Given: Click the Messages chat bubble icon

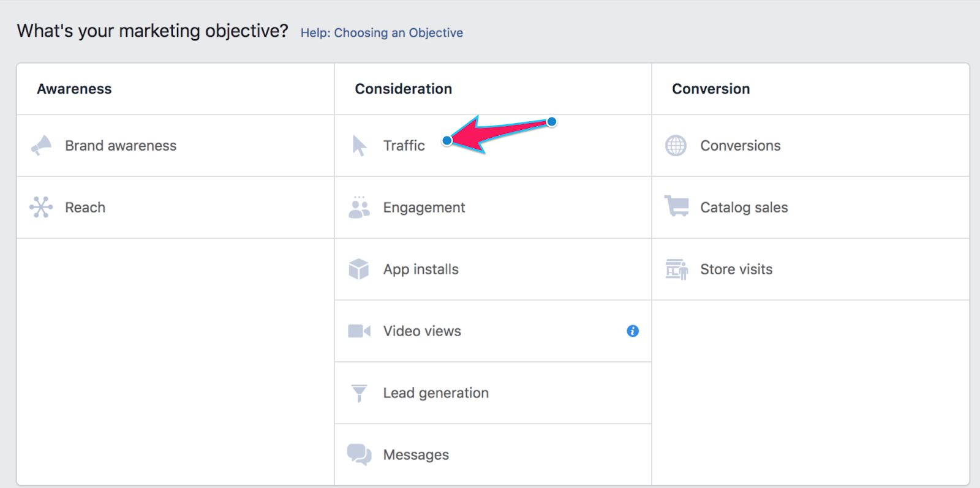Looking at the screenshot, I should tap(360, 455).
